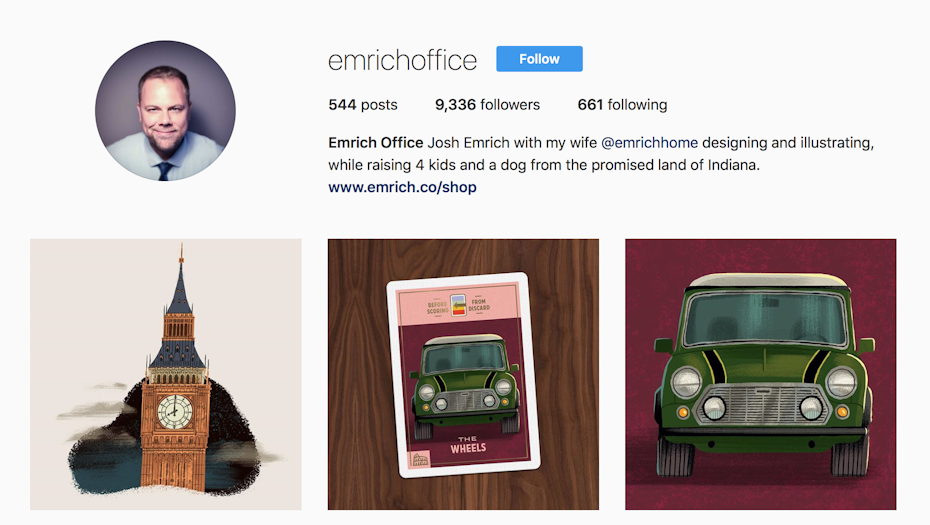This screenshot has height=525, width=930.
Task: View the 661 following list
Action: [x=622, y=105]
